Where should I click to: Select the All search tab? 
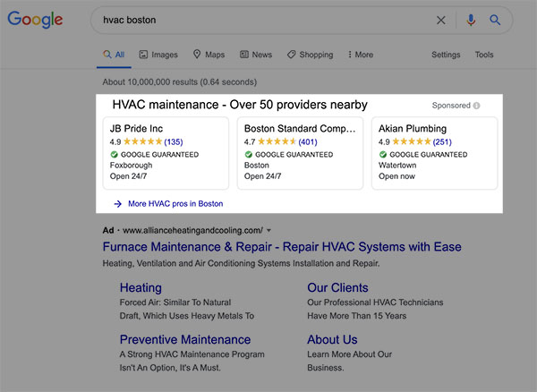[x=114, y=55]
